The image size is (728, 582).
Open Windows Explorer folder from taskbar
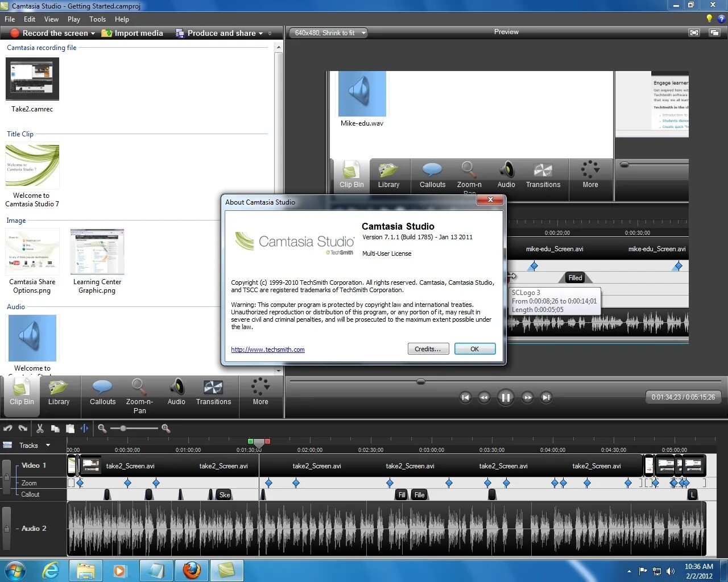(86, 571)
